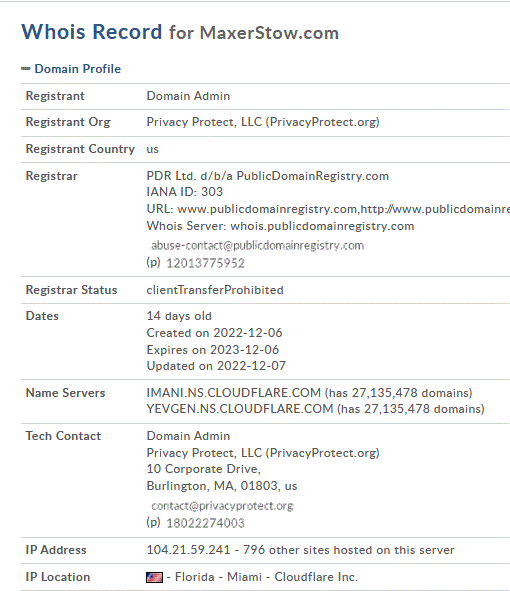This screenshot has height=591, width=510.
Task: Click the YEVGEN.NS.CLOUDFLARE.COM name server
Action: coord(240,409)
